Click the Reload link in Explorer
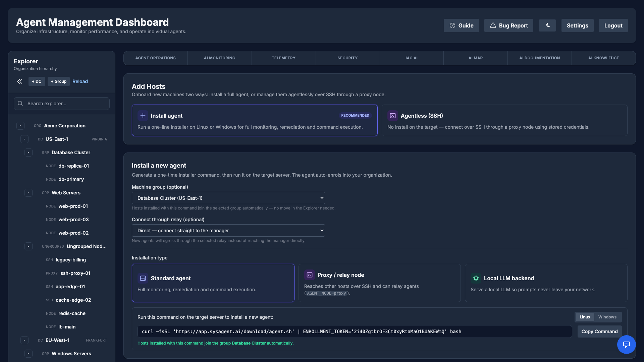The height and width of the screenshot is (362, 644). point(80,81)
